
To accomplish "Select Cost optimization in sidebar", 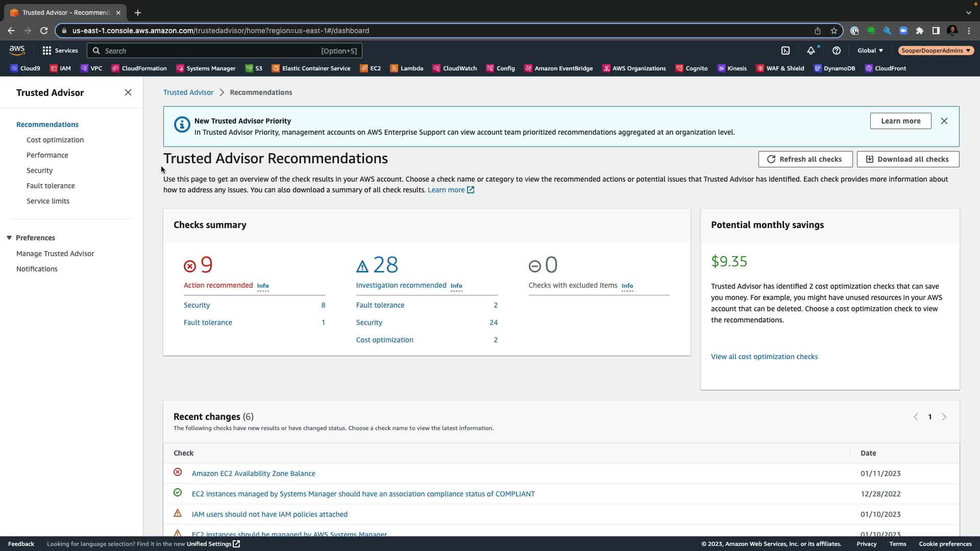I will pyautogui.click(x=55, y=140).
